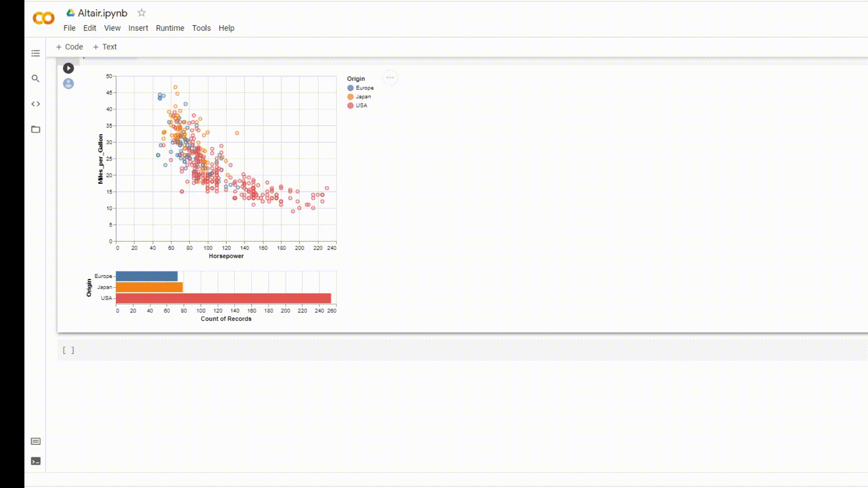Screen dimensions: 868x488
Task: Add a new Text cell
Action: tap(105, 47)
